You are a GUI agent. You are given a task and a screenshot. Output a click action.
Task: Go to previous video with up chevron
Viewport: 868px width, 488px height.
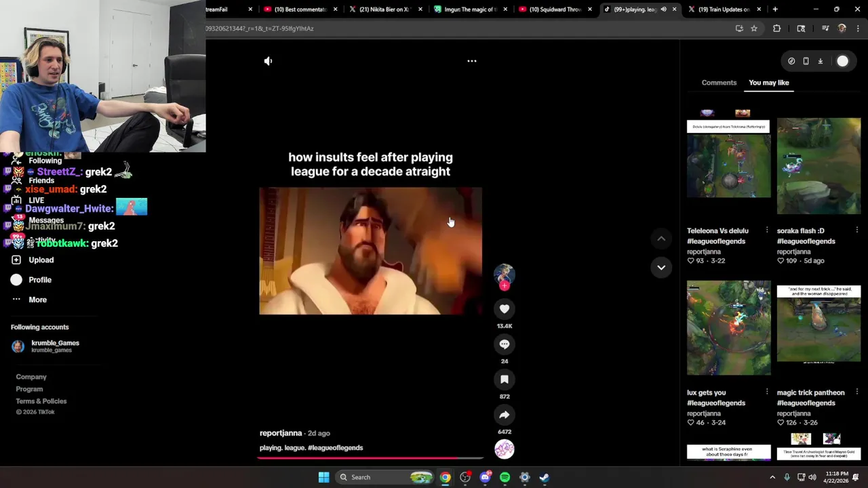click(661, 239)
